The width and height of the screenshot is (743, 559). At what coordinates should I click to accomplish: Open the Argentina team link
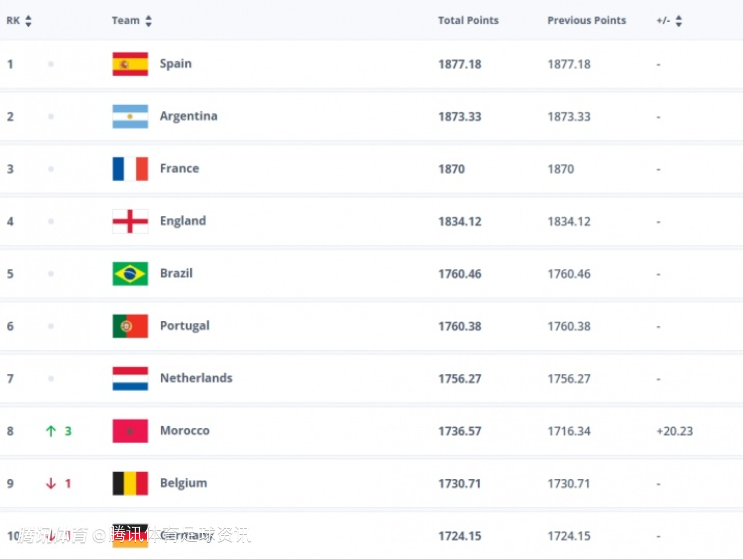(x=188, y=116)
